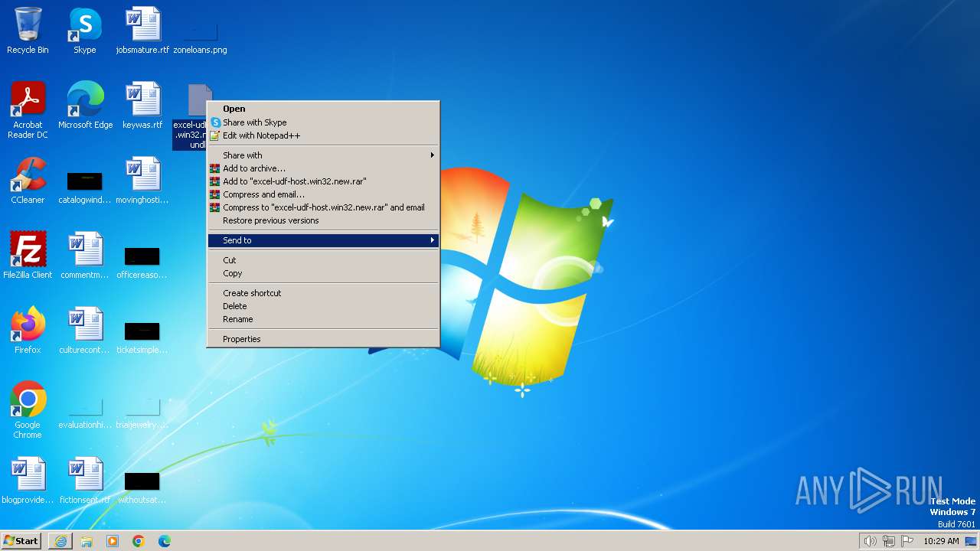Expand the Share with submenu

[323, 155]
